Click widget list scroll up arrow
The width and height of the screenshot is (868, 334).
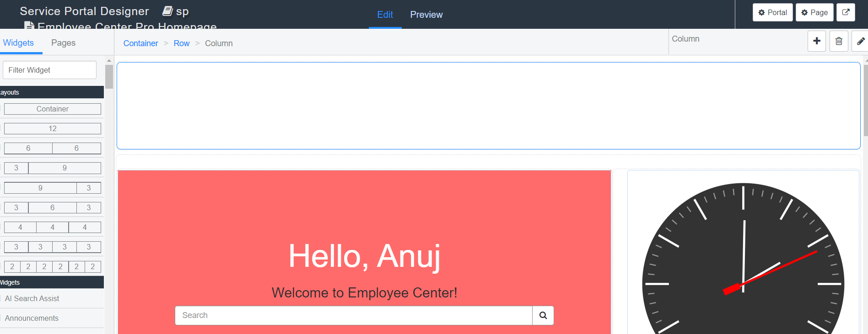click(x=109, y=60)
